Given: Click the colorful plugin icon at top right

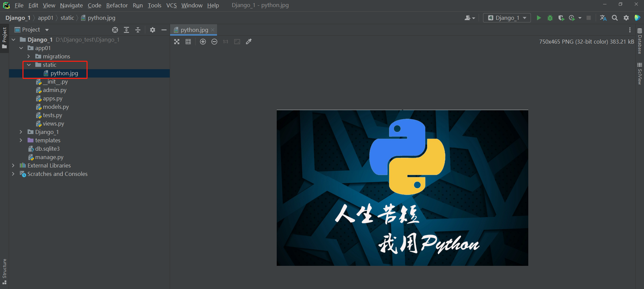Looking at the screenshot, I should click(x=638, y=18).
